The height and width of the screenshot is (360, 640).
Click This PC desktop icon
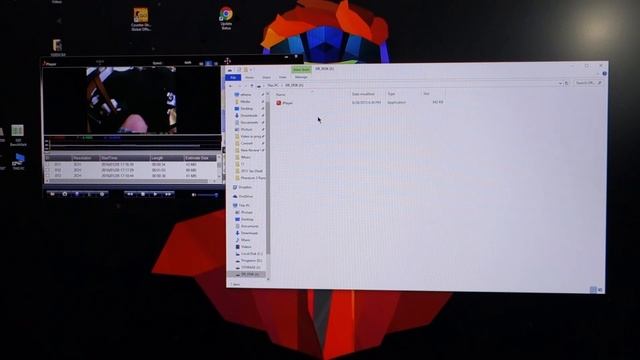(18, 162)
